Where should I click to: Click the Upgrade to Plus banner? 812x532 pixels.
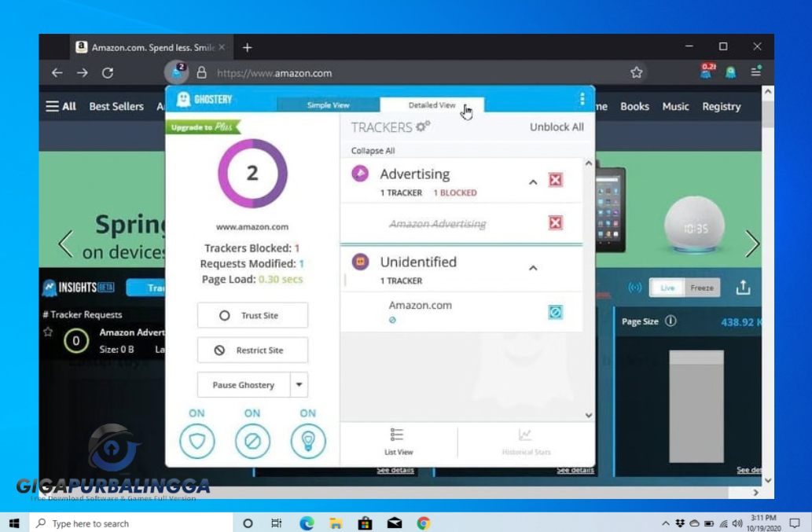[x=203, y=127]
